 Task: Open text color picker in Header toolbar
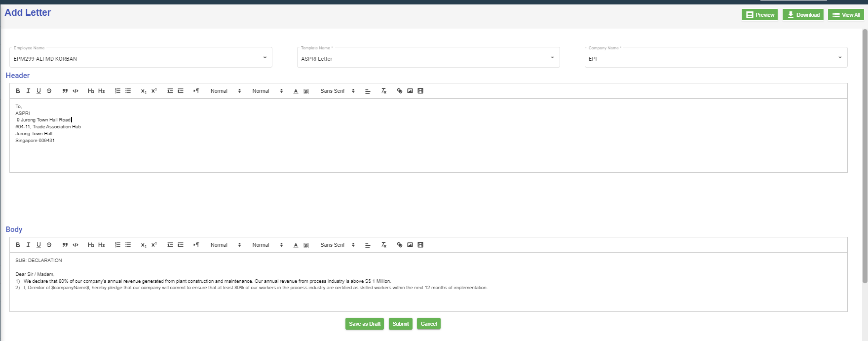coord(296,91)
